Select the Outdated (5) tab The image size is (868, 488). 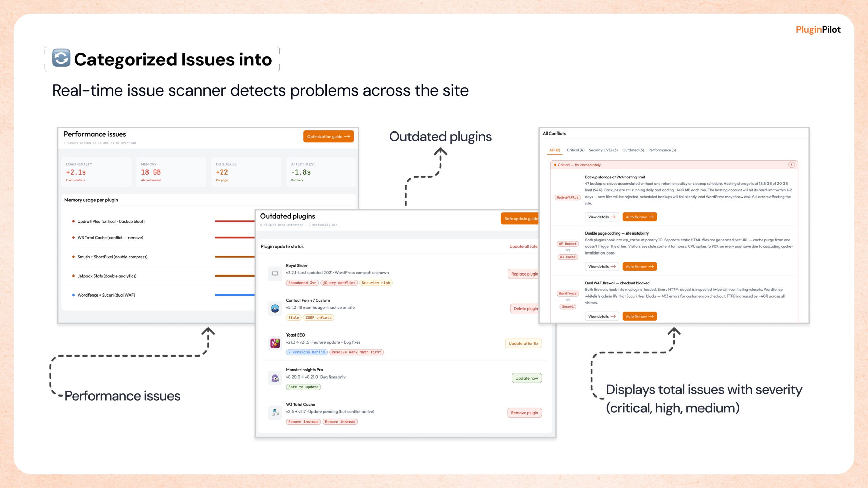click(x=633, y=150)
